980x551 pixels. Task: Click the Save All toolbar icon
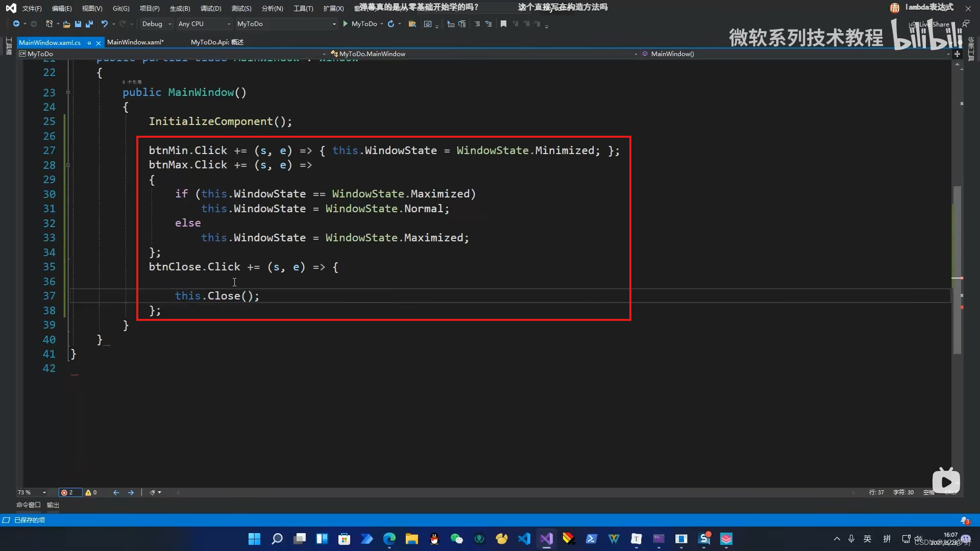(x=89, y=24)
